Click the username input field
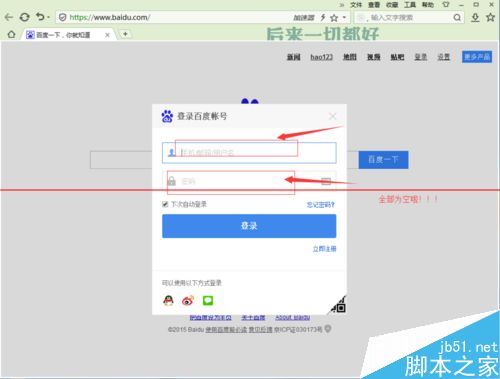Screen dimensions: 500x379 [x=249, y=153]
